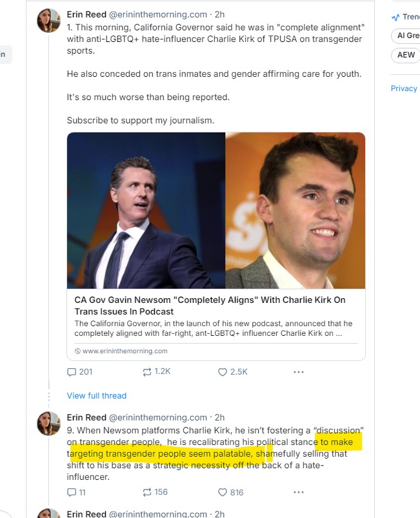This screenshot has height=518, width=420.
Task: Open more options menu on post 9
Action: pyautogui.click(x=298, y=492)
